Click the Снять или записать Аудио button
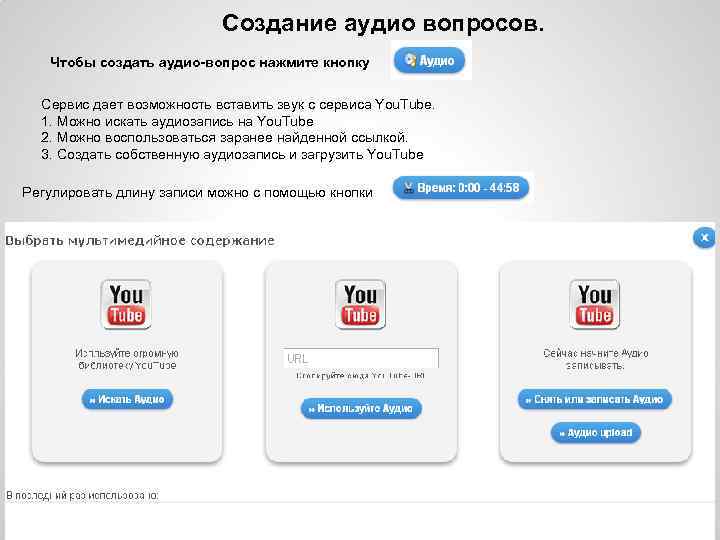 (595, 399)
